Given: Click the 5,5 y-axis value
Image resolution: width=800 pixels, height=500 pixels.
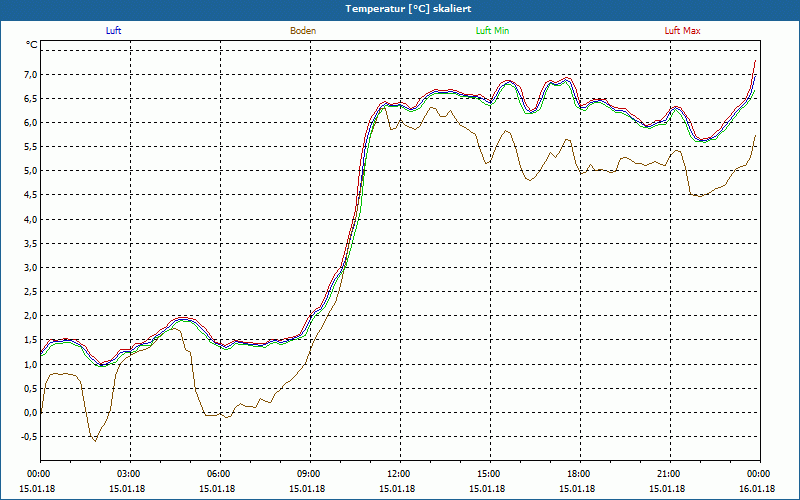Looking at the screenshot, I should [30, 147].
